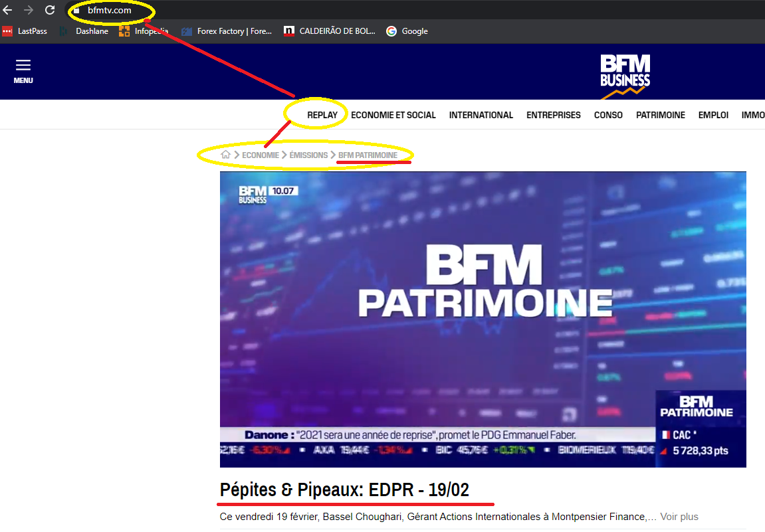Click the ECONOMIE breadcrumb link
The width and height of the screenshot is (765, 532).
click(261, 155)
